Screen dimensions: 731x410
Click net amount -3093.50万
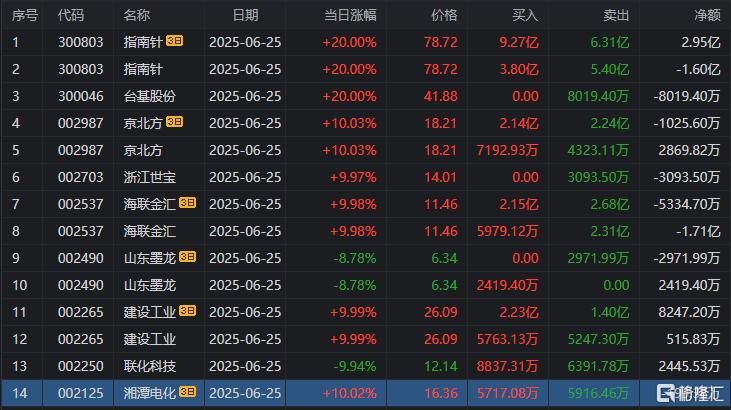point(687,177)
